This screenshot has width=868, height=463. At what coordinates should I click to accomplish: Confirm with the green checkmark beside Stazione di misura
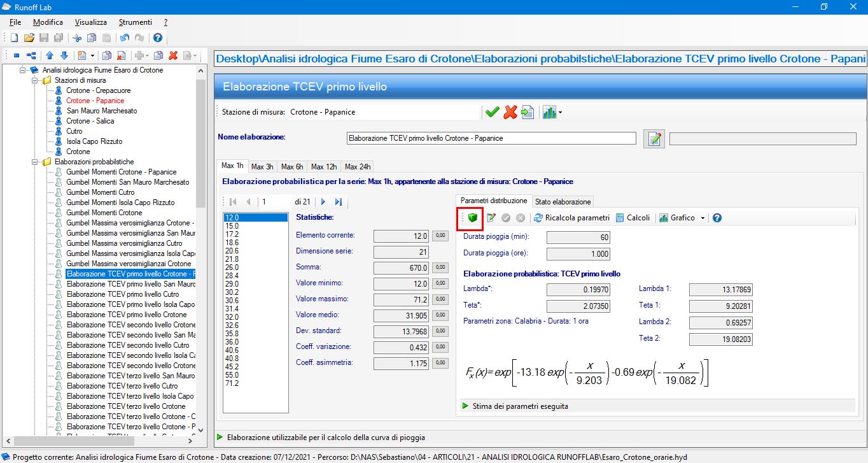(x=492, y=112)
